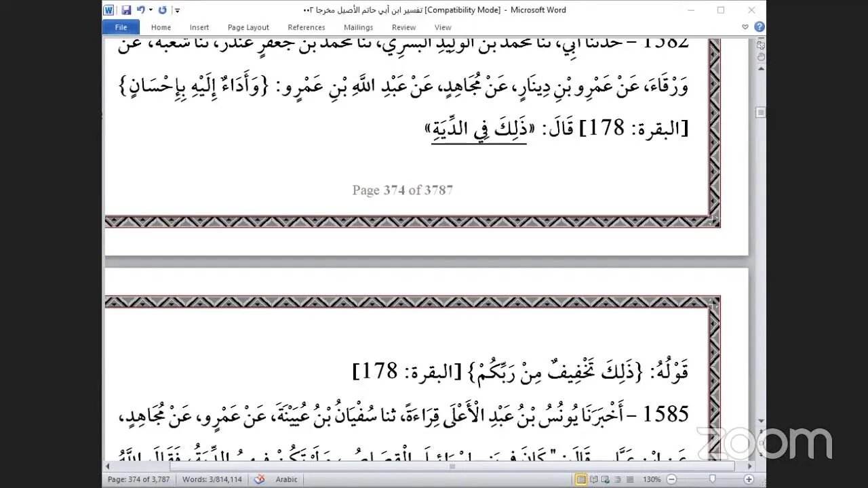Click the number 1585 in the document

[665, 414]
